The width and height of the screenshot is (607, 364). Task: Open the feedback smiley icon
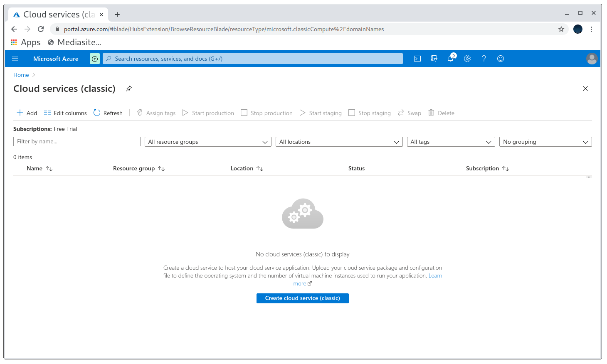point(501,59)
